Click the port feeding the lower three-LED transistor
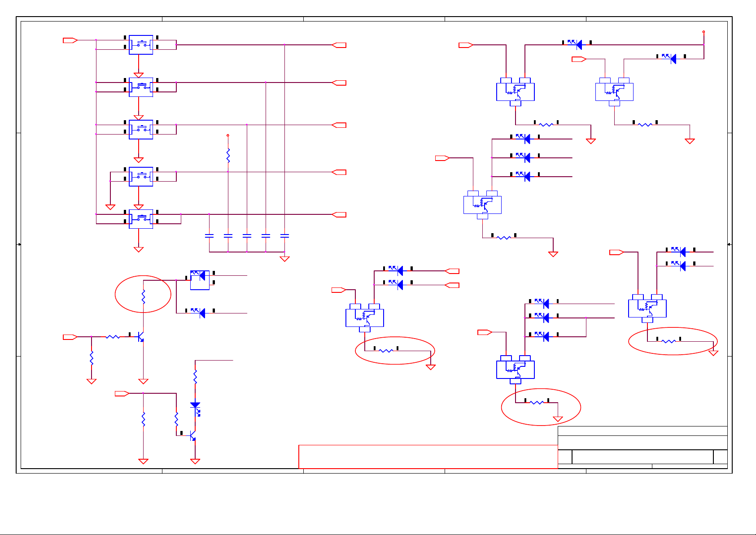Viewport: 756px width, 535px height. pyautogui.click(x=485, y=332)
